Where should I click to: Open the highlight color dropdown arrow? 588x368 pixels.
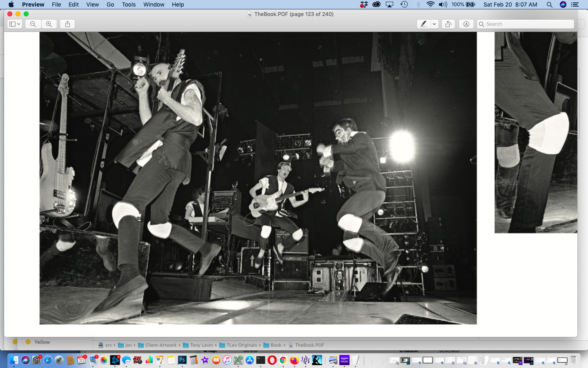[x=434, y=24]
